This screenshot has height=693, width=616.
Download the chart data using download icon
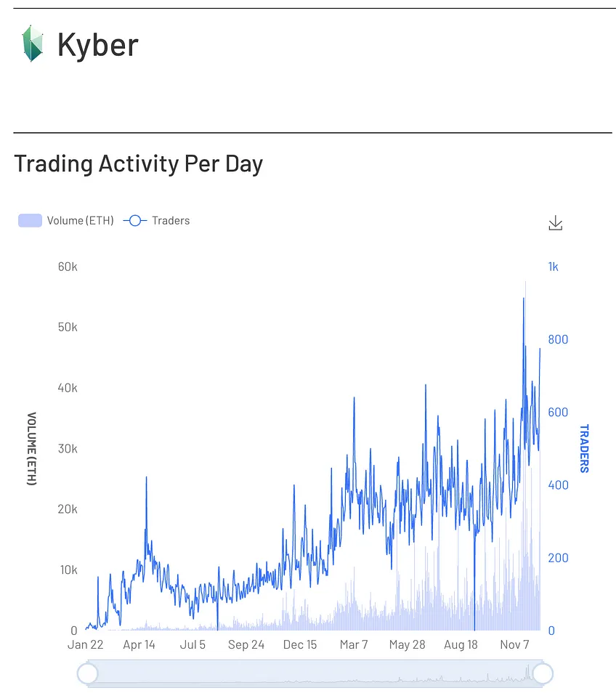tap(556, 223)
